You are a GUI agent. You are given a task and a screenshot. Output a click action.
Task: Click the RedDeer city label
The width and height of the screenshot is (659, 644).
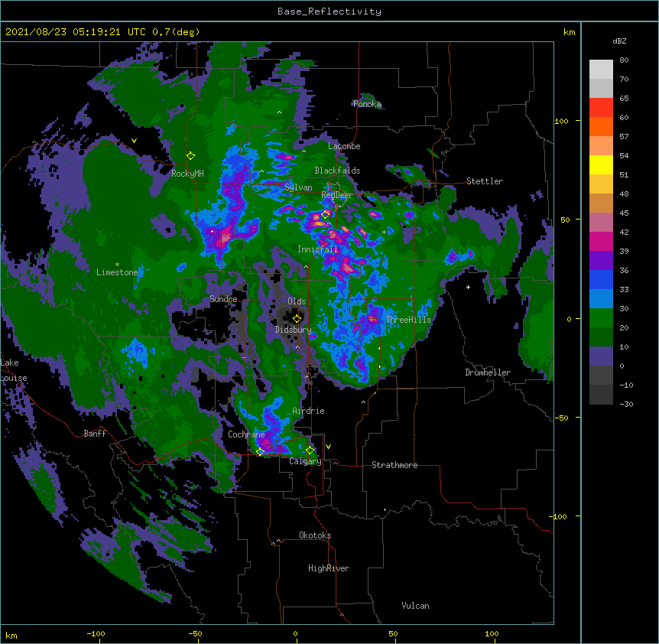(337, 195)
